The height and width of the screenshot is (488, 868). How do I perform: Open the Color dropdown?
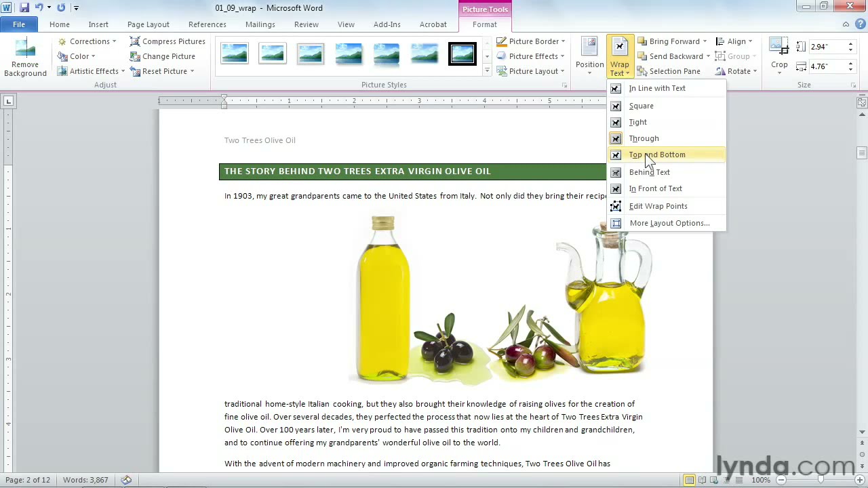tap(77, 56)
